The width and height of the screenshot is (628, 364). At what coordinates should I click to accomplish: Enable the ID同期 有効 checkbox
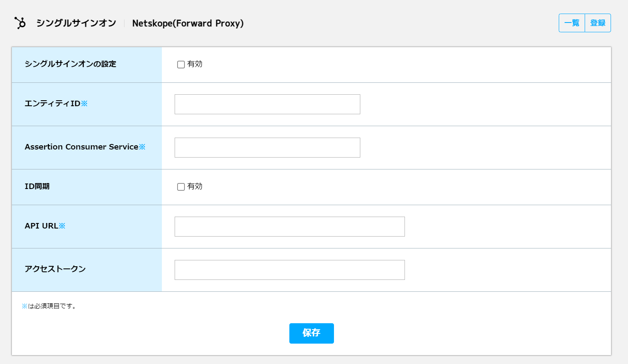click(181, 187)
